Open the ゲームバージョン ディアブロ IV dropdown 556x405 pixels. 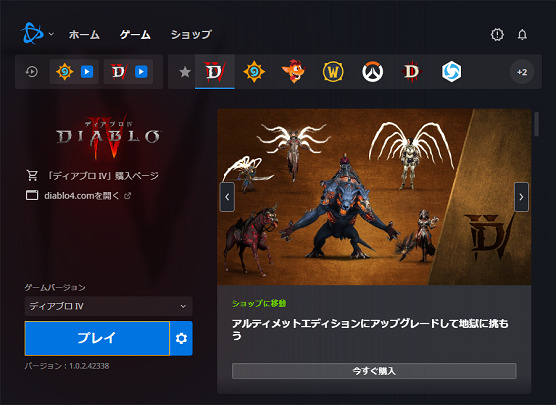click(109, 306)
